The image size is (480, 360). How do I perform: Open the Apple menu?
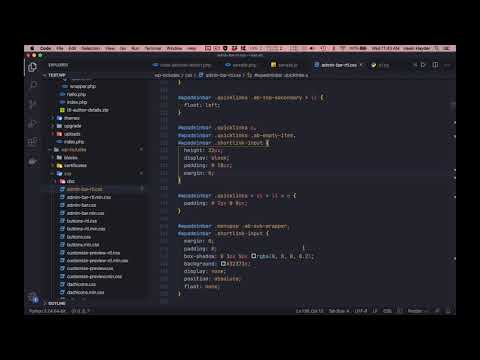coord(32,48)
